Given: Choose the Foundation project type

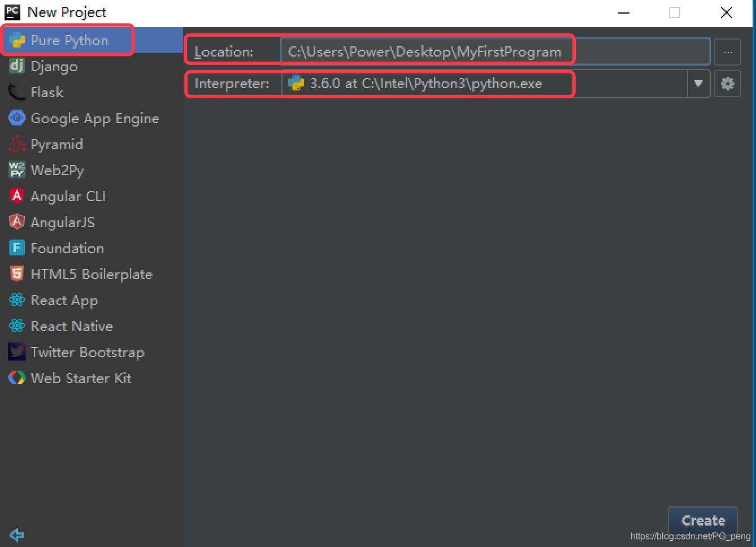Looking at the screenshot, I should 92,248.
